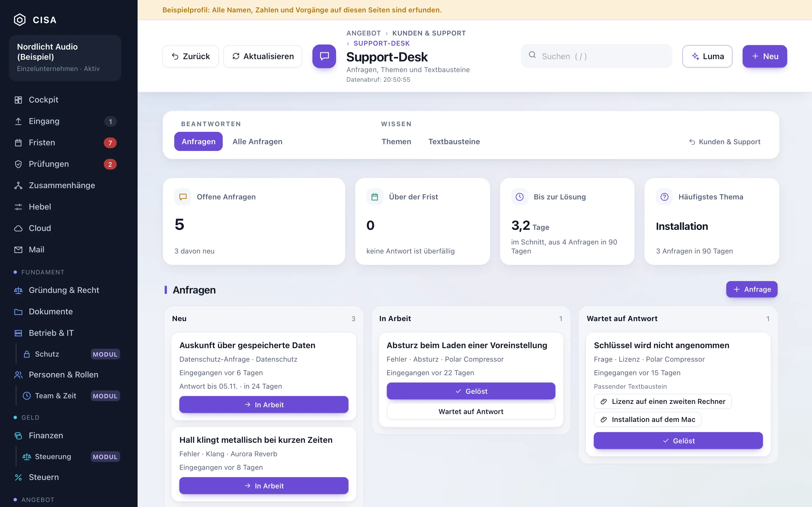Select the Nordlicht Audio company switcher
The image size is (812, 507).
(x=65, y=58)
